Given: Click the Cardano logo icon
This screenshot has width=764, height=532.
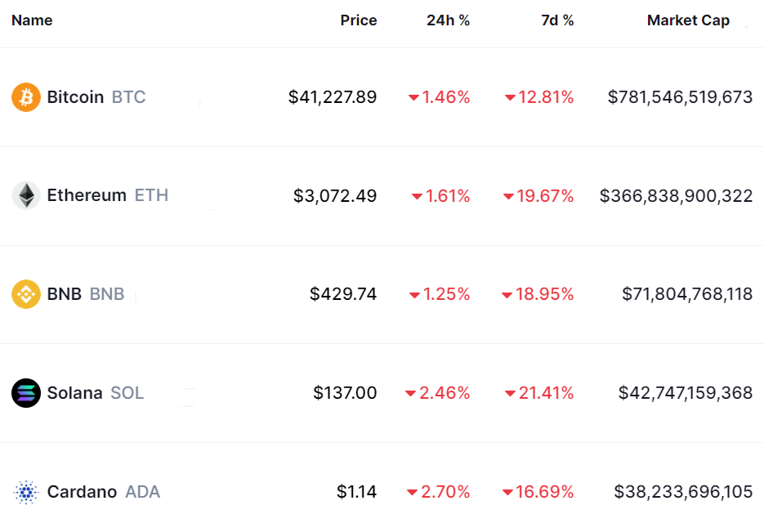Looking at the screenshot, I should tap(26, 492).
